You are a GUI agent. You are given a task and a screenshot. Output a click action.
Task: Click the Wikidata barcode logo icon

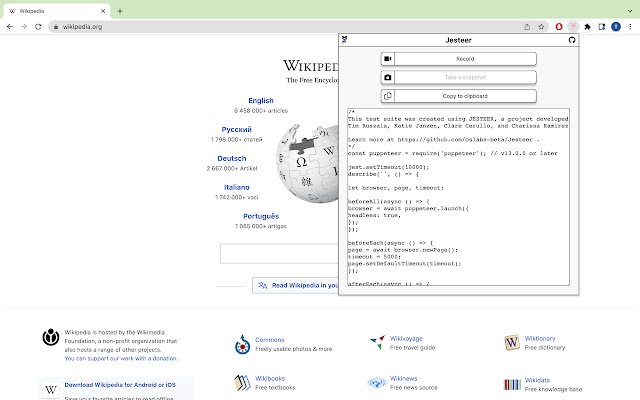(512, 384)
